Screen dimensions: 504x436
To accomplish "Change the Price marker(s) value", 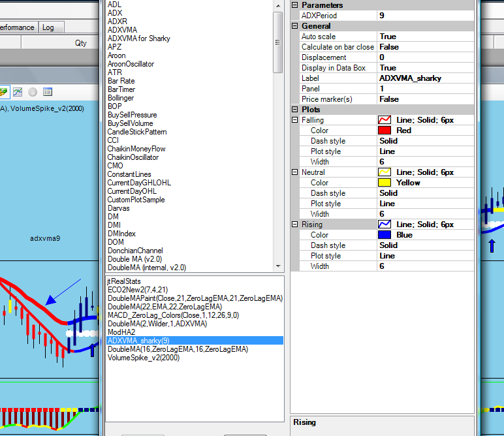I will coord(425,99).
